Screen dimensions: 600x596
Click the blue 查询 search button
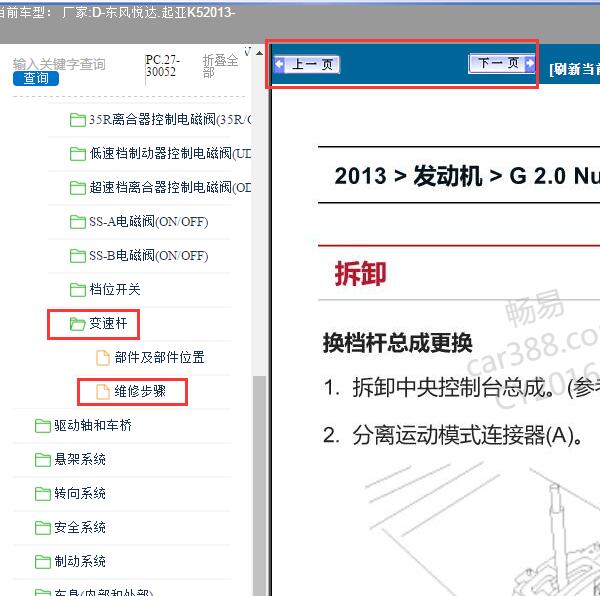click(36, 78)
